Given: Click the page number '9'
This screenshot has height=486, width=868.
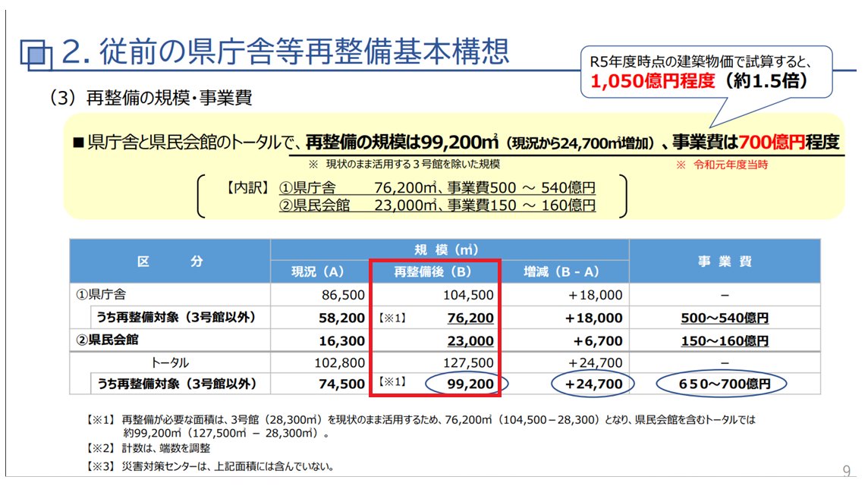Looking at the screenshot, I should coord(847,471).
